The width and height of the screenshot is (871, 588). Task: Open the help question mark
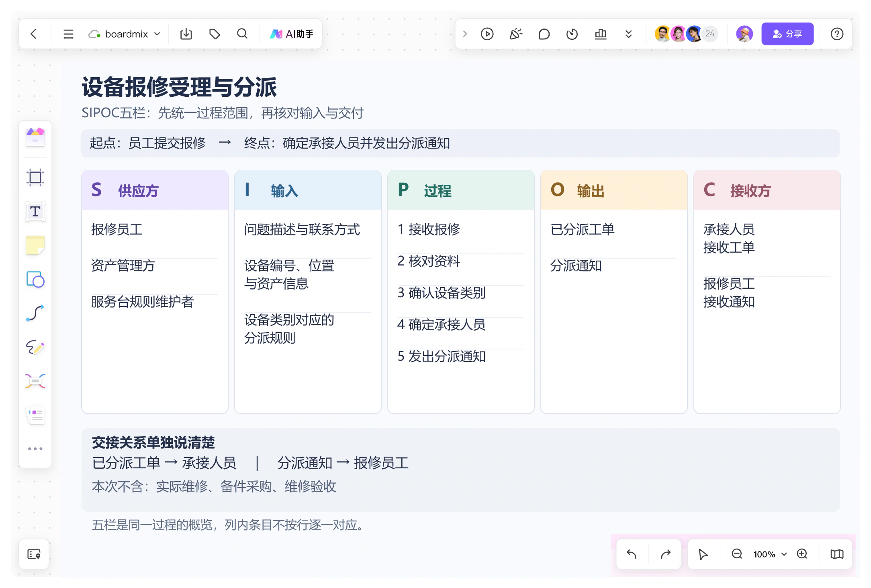837,34
